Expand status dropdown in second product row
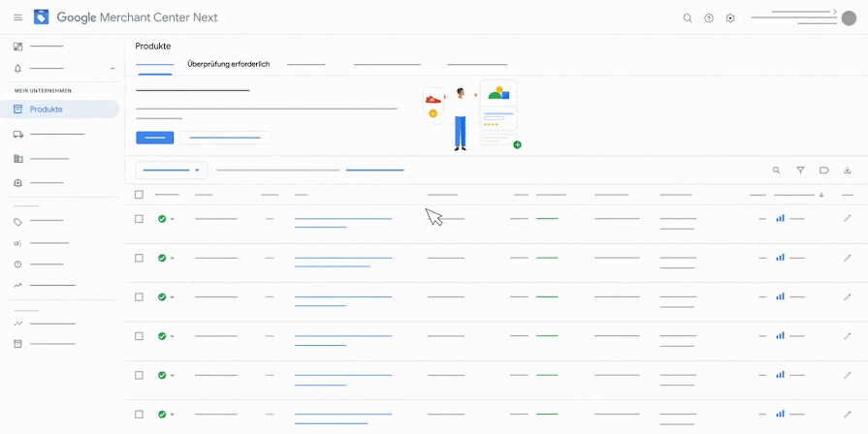The height and width of the screenshot is (434, 868). (x=173, y=259)
